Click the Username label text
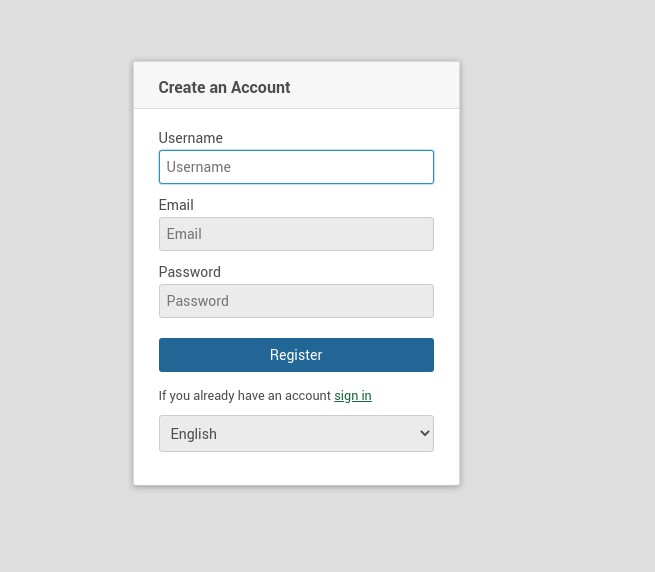The height and width of the screenshot is (572, 655). pyautogui.click(x=190, y=138)
